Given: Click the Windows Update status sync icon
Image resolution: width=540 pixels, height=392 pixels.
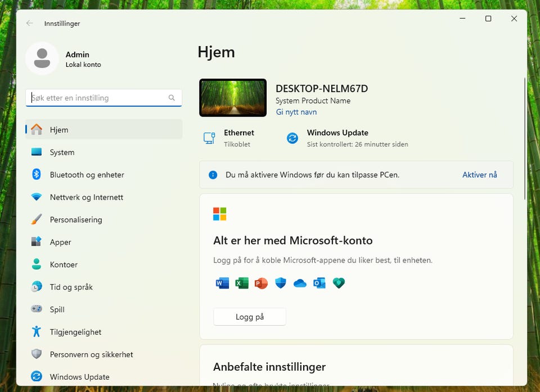Looking at the screenshot, I should click(292, 138).
